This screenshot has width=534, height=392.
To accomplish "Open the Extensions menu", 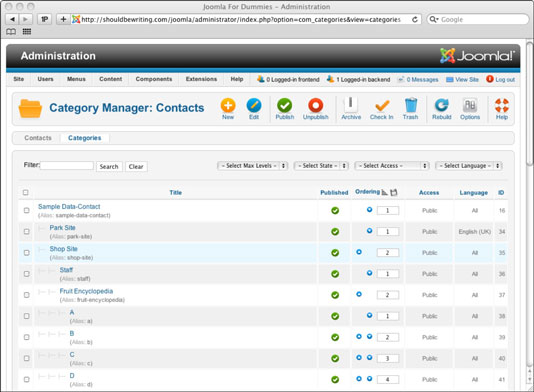I will tap(201, 79).
